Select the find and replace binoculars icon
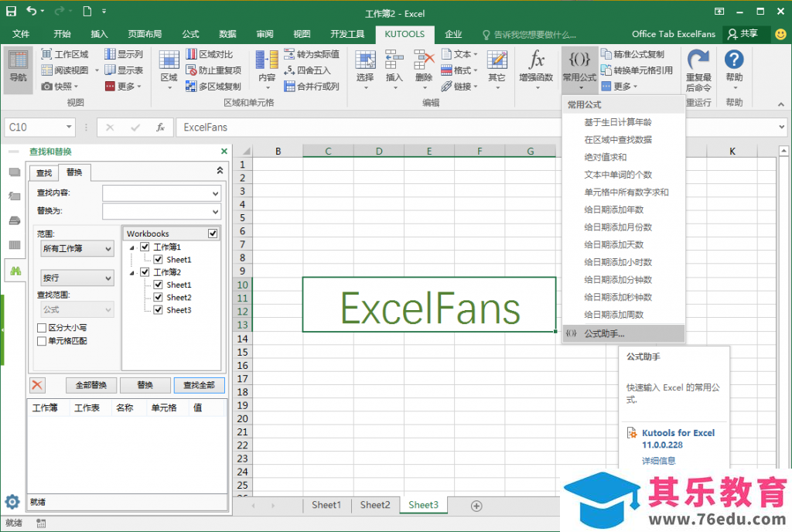This screenshot has width=792, height=532. point(15,271)
